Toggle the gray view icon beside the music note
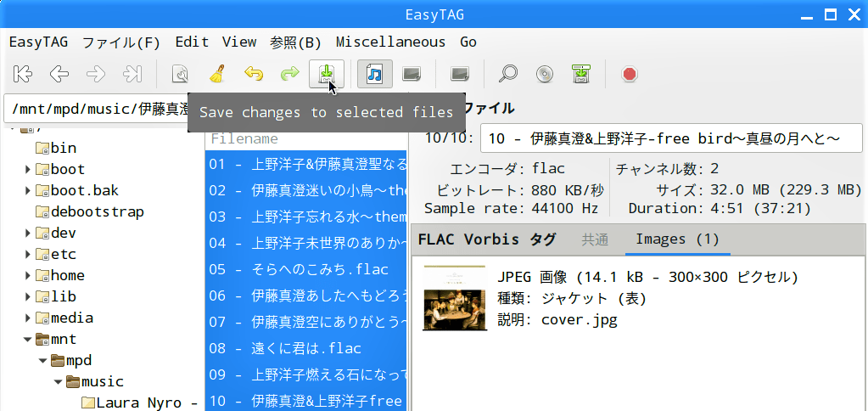 [x=412, y=74]
